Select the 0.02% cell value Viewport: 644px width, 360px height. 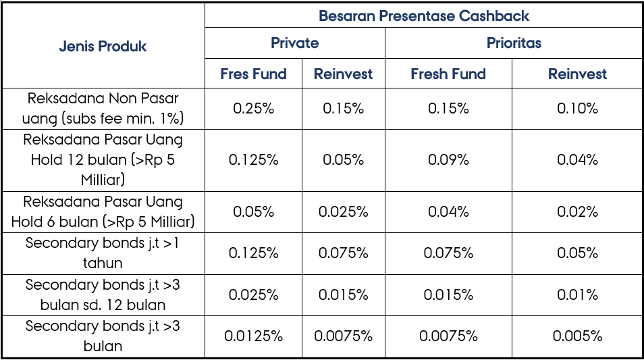pyautogui.click(x=577, y=211)
